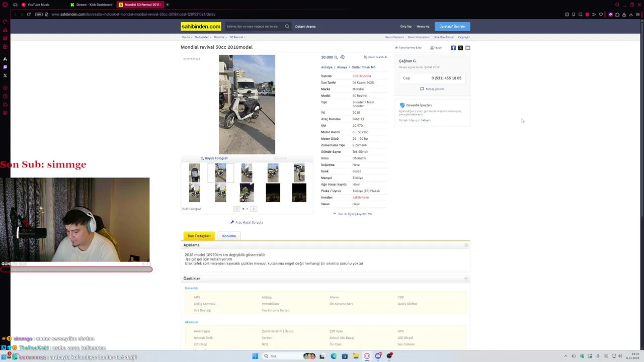The image size is (644, 362).
Task: Select third photo thumbnail in top row
Action: [x=247, y=172]
